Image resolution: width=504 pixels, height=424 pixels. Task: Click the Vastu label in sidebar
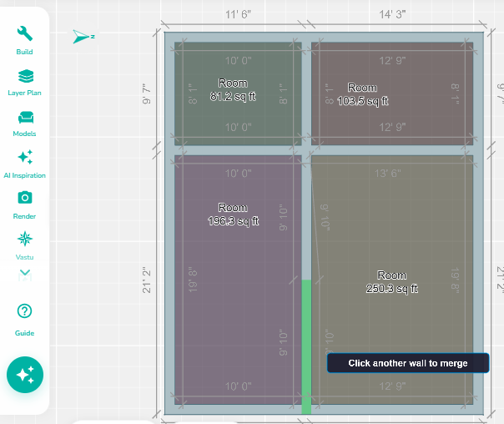click(x=24, y=257)
